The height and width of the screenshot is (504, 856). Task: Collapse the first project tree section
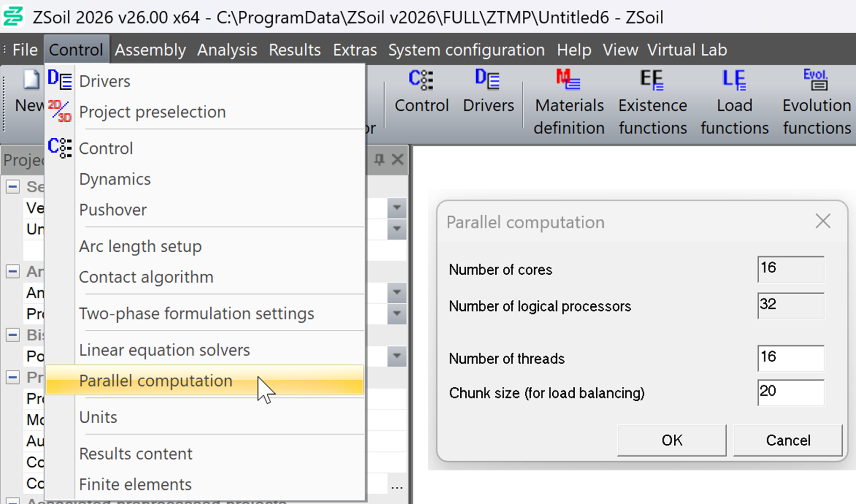pos(13,187)
